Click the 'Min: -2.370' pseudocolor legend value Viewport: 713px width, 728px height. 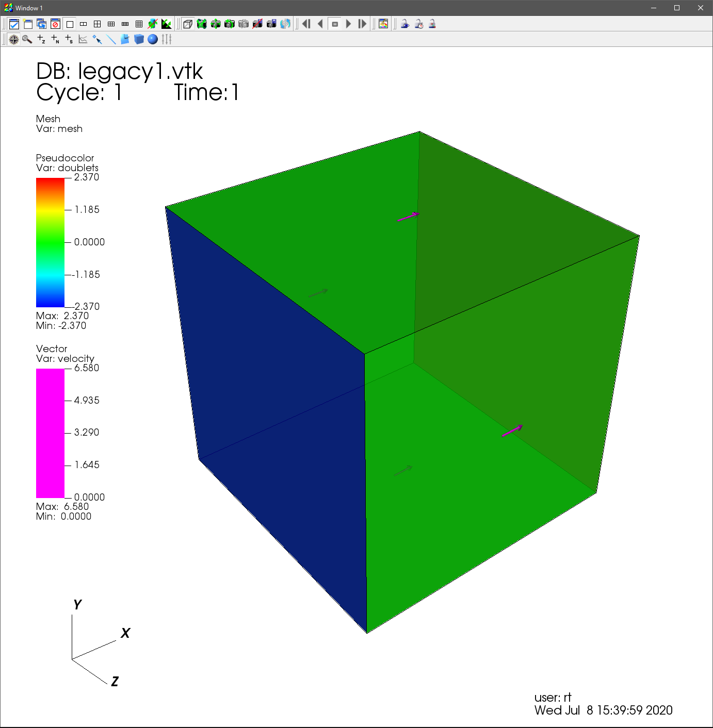click(x=61, y=326)
